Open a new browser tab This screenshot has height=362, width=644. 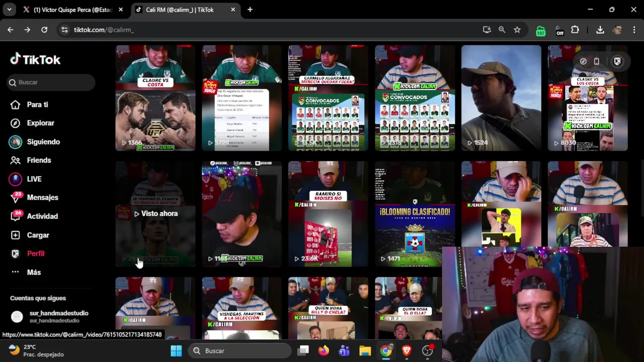pos(250,10)
